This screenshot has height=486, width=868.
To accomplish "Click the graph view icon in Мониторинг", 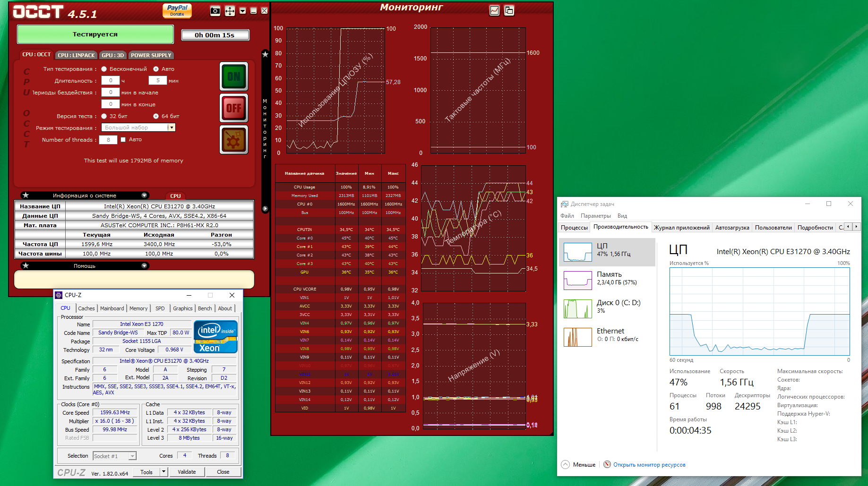I will click(494, 10).
